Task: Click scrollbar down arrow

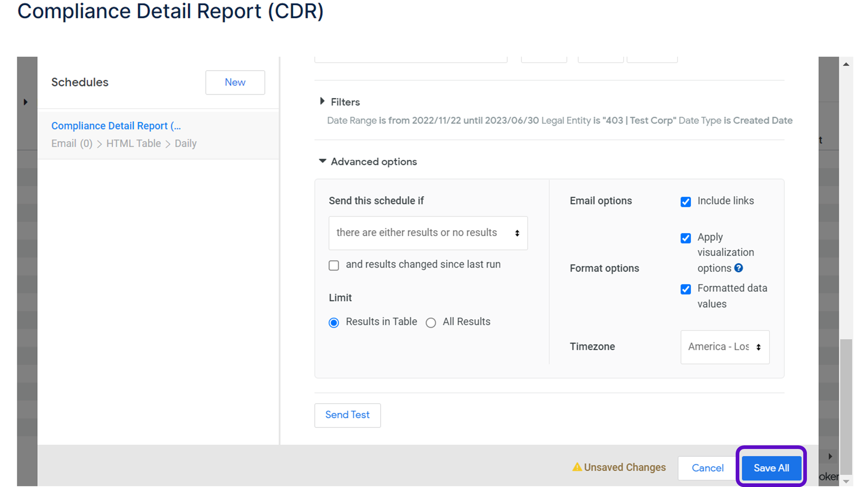Action: pyautogui.click(x=846, y=481)
